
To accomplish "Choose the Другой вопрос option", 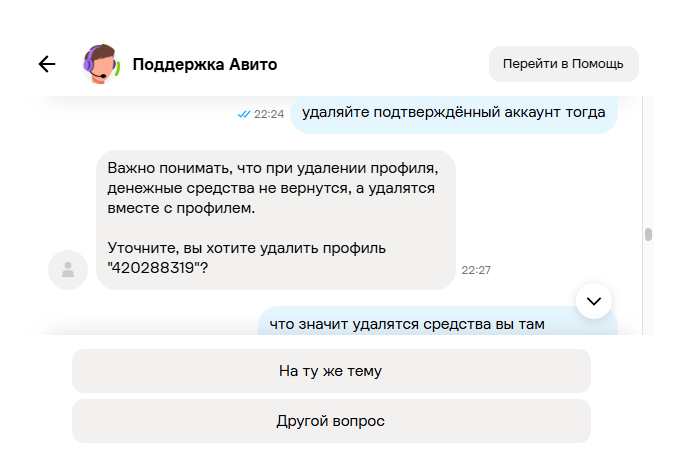I will [x=332, y=421].
